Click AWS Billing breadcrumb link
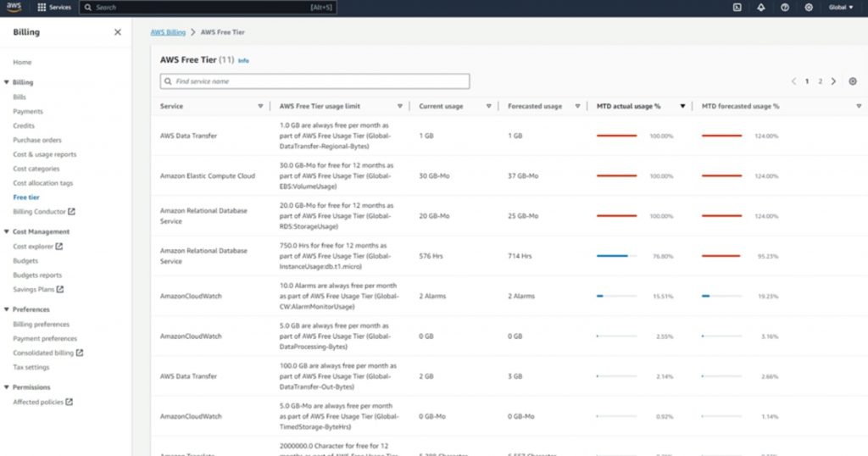 tap(168, 32)
